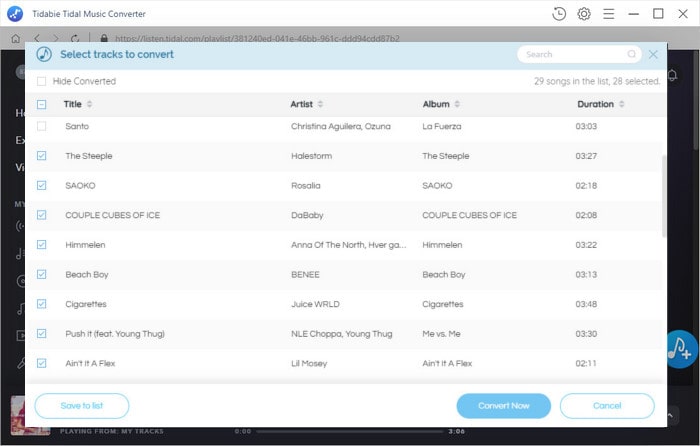Click the music note dialog header icon
Viewport: 700px width, 446px height.
[x=44, y=54]
